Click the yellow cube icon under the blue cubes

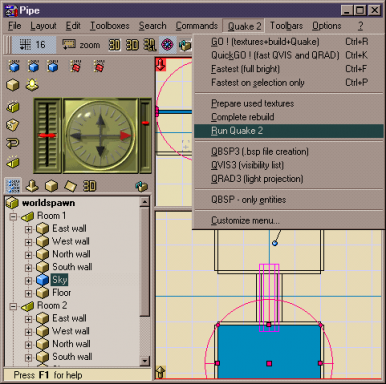(x=13, y=85)
